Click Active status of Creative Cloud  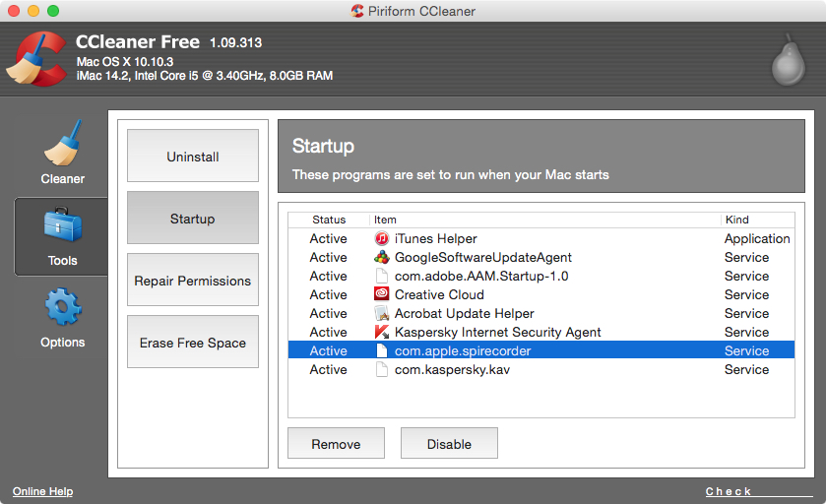click(x=328, y=294)
